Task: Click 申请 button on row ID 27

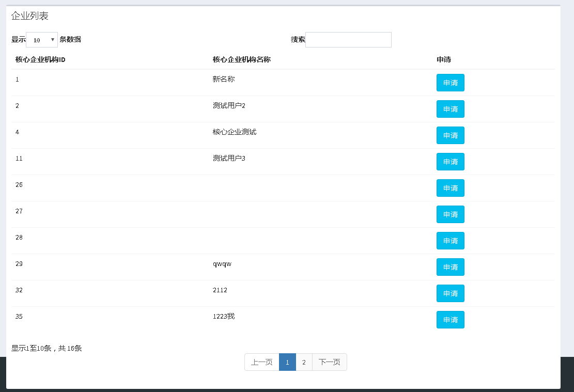Action: point(450,214)
